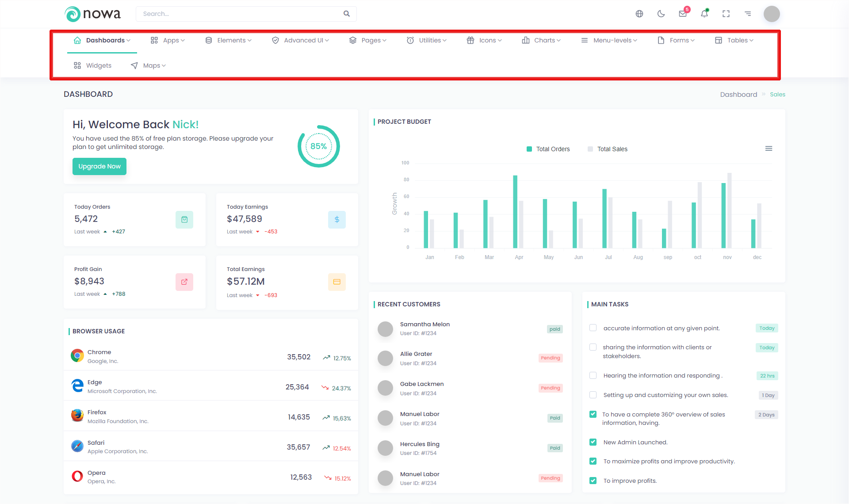Open the Project Budget chart hamburger menu
The height and width of the screenshot is (504, 849).
[x=769, y=149]
